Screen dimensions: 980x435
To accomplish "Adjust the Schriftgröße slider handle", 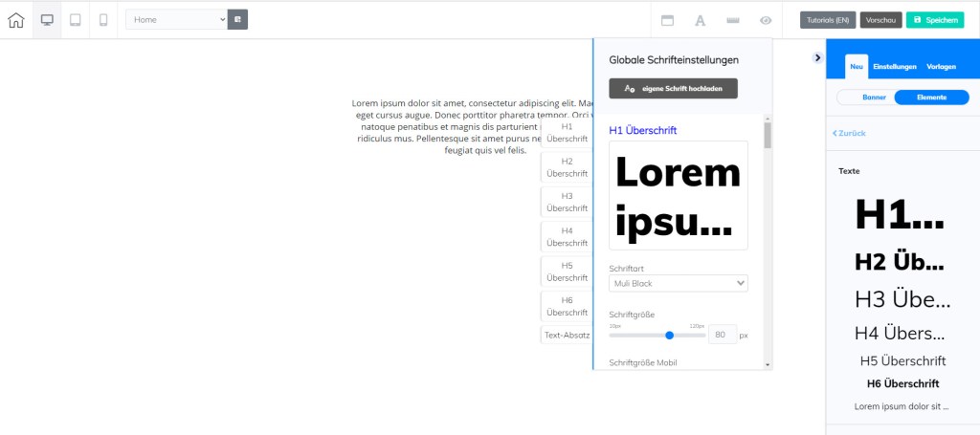I will (x=669, y=335).
